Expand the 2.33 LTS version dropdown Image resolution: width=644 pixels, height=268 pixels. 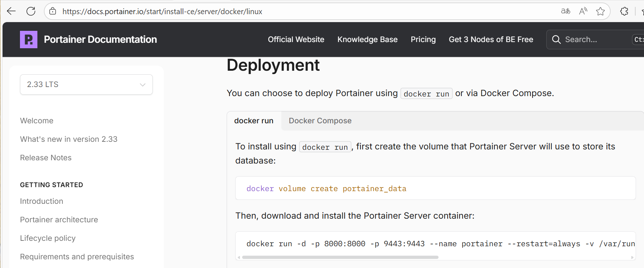pos(86,84)
